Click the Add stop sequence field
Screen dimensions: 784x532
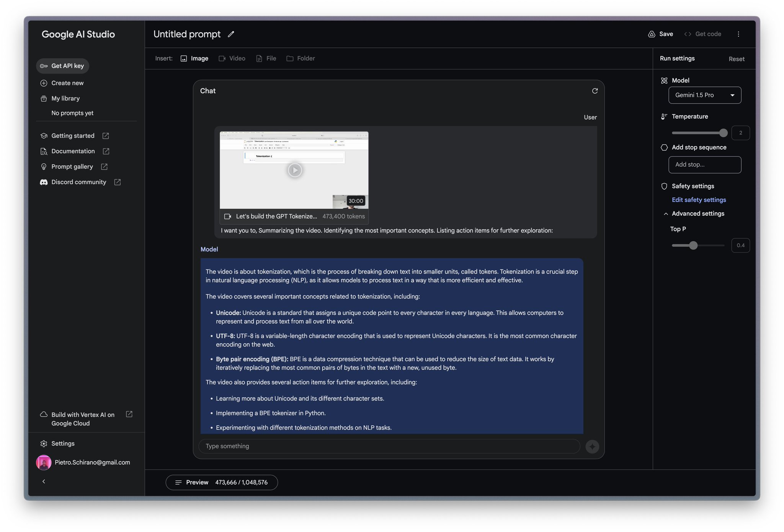(705, 165)
